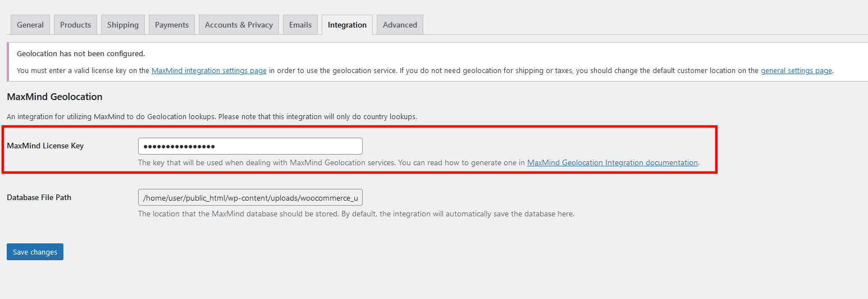Open MaxMind Geolocation Integration documentation link
This screenshot has width=868, height=299.
point(613,162)
